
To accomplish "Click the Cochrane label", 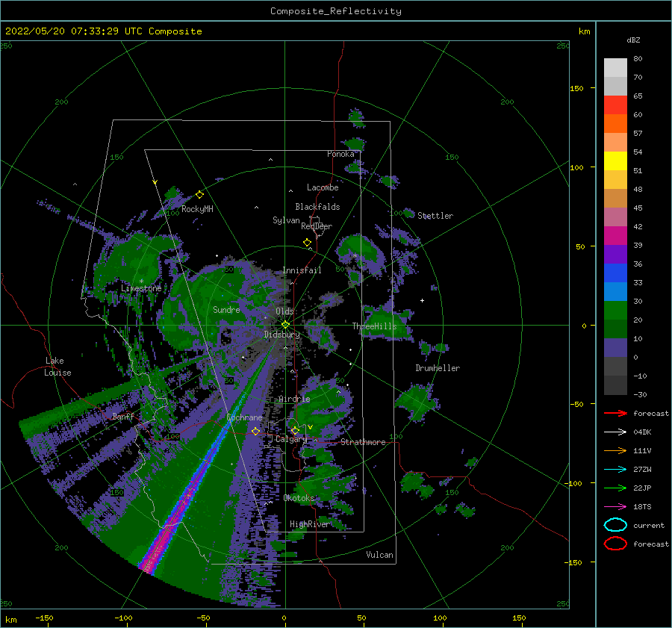I will tap(244, 417).
